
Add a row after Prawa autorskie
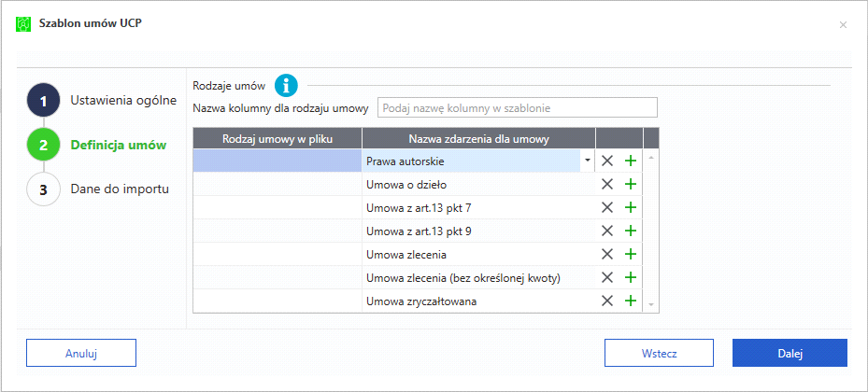click(x=631, y=161)
